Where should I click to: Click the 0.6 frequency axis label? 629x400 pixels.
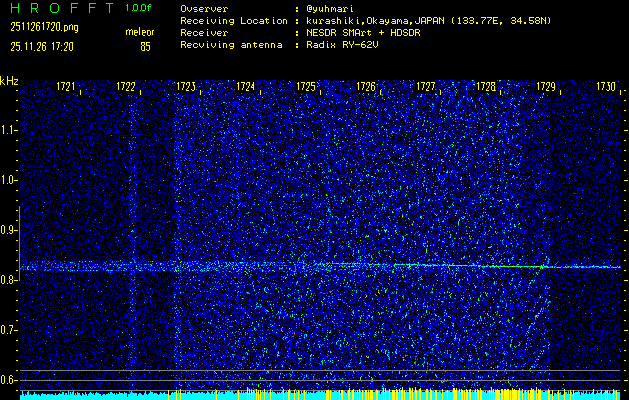tap(9, 379)
